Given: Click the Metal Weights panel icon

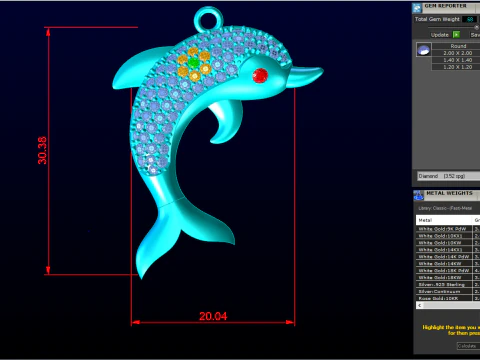Looking at the screenshot, I should (418, 195).
